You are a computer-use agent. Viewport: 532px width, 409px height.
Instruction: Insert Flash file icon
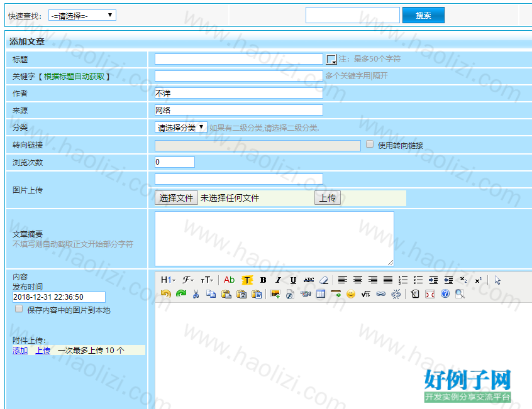291,294
